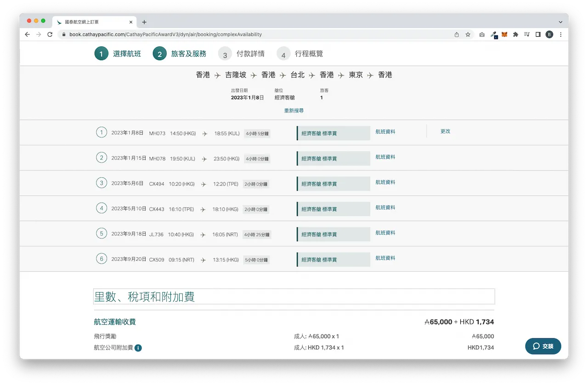Bookmark this page with the star icon

coord(468,34)
